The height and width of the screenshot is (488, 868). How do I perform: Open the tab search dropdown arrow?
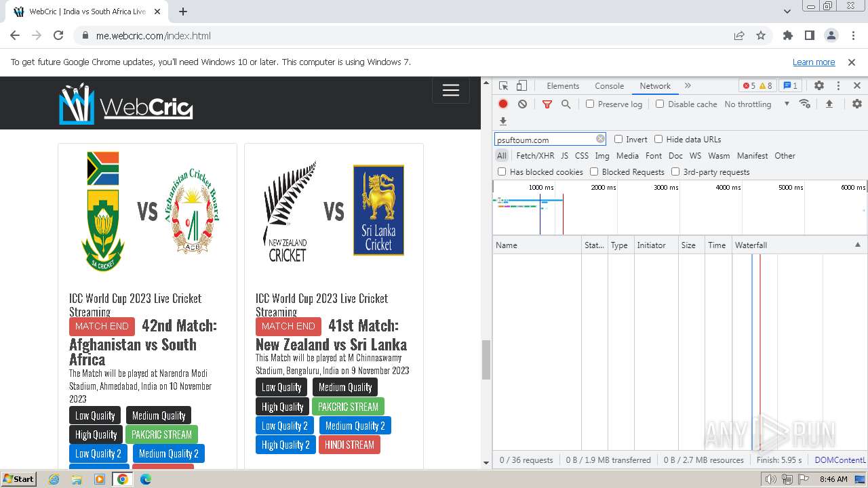click(x=787, y=12)
